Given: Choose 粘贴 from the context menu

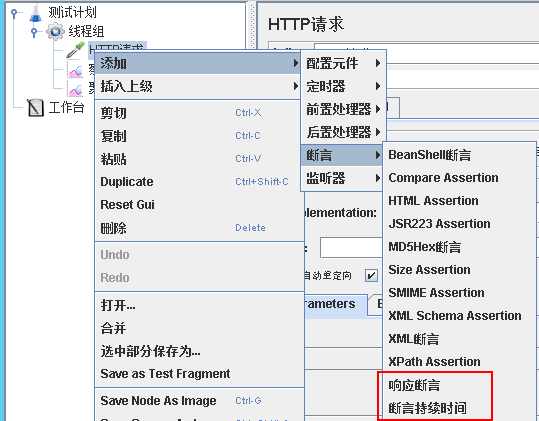Looking at the screenshot, I should click(x=199, y=159).
